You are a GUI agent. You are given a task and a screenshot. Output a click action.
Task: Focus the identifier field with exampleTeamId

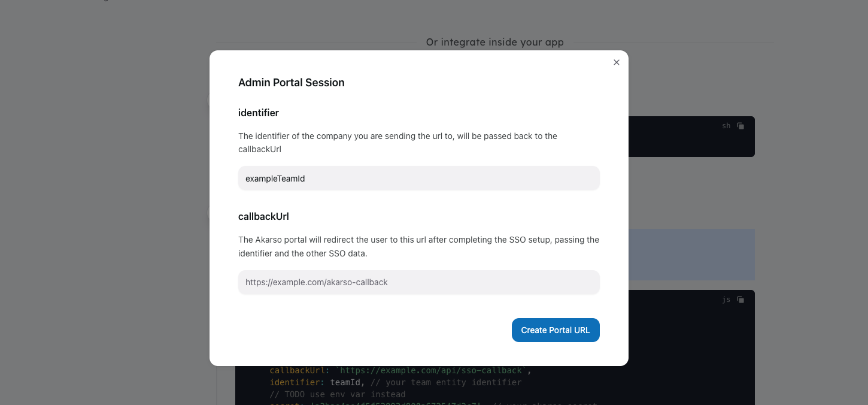[418, 179]
